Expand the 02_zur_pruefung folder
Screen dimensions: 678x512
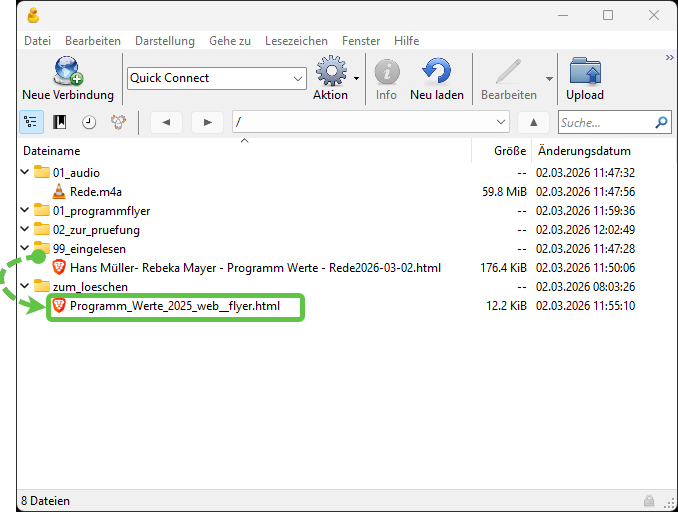pyautogui.click(x=24, y=230)
